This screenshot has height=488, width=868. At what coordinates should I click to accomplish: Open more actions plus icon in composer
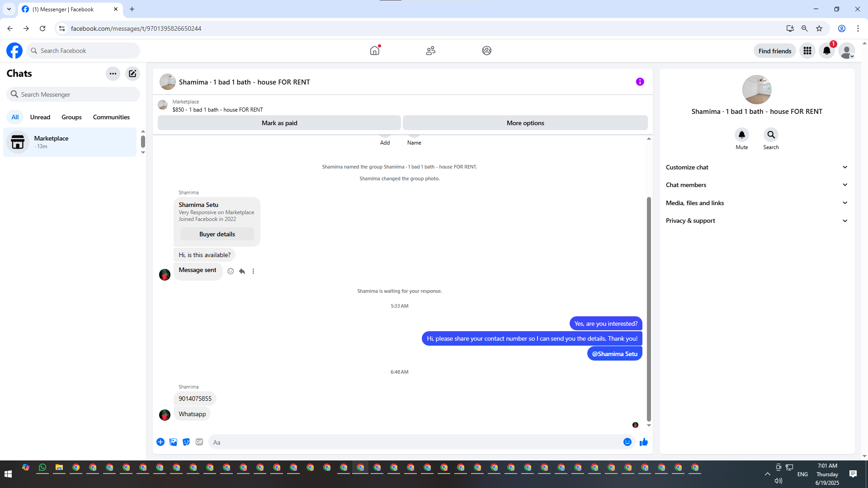(x=160, y=442)
